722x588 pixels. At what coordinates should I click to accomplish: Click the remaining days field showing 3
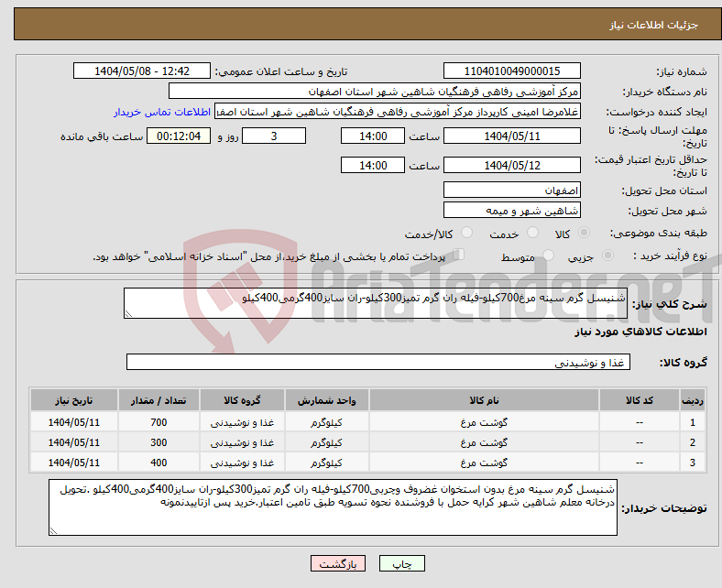click(x=274, y=136)
